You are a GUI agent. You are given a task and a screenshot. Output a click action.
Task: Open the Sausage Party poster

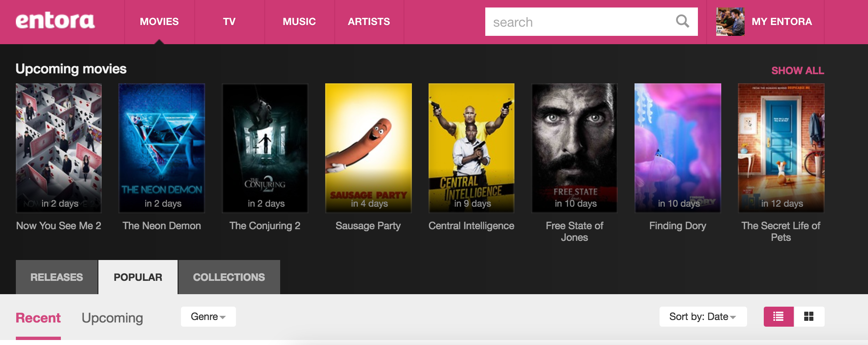[369, 148]
